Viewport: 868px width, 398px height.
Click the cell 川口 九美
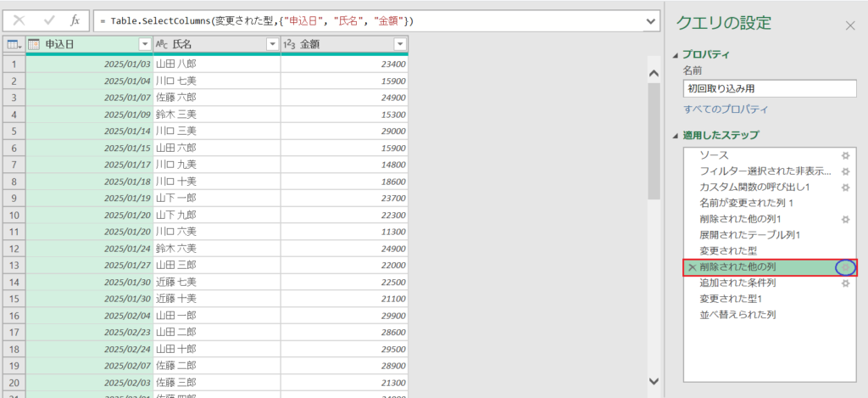click(x=217, y=165)
